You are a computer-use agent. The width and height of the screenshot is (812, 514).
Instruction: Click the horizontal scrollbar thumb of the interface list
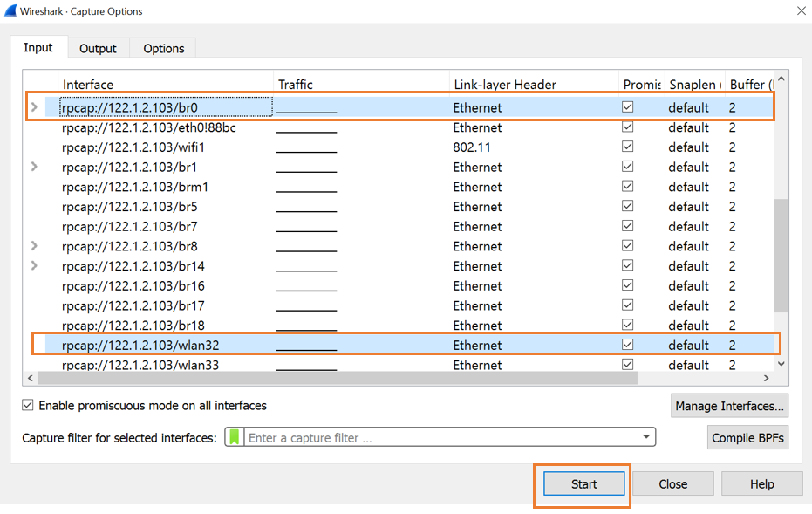338,378
